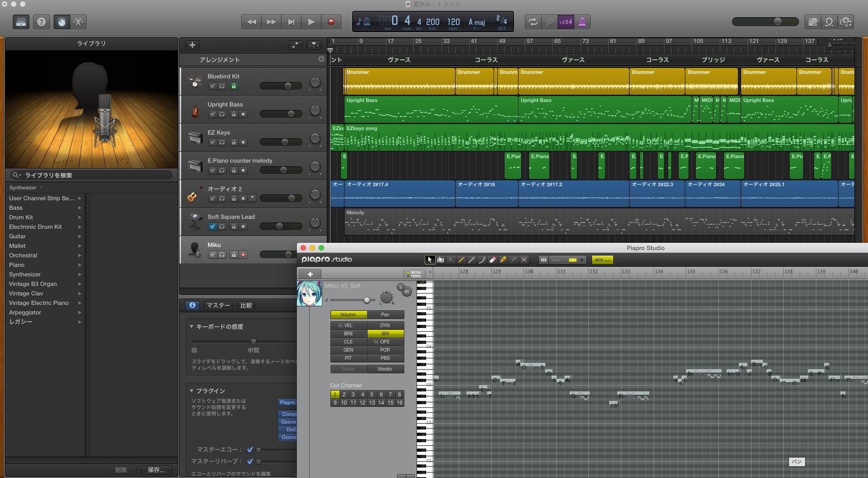Image resolution: width=868 pixels, height=478 pixels.
Task: Collapse Piapro track panel with double-arrow
Action: 430,272
